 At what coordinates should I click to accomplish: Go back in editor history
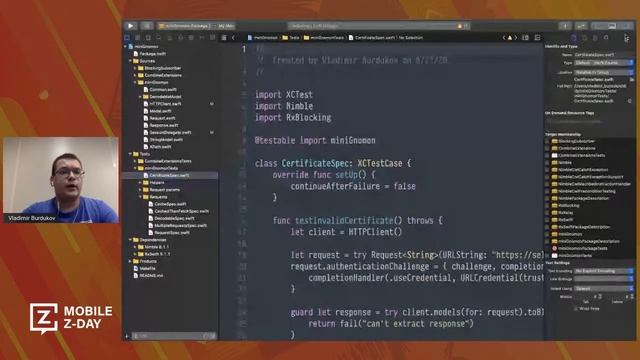tap(233, 38)
